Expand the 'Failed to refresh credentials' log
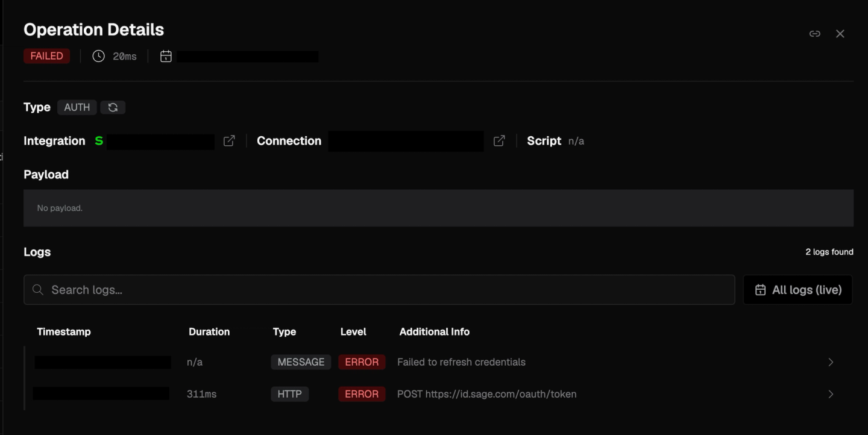This screenshot has width=868, height=435. pyautogui.click(x=831, y=362)
